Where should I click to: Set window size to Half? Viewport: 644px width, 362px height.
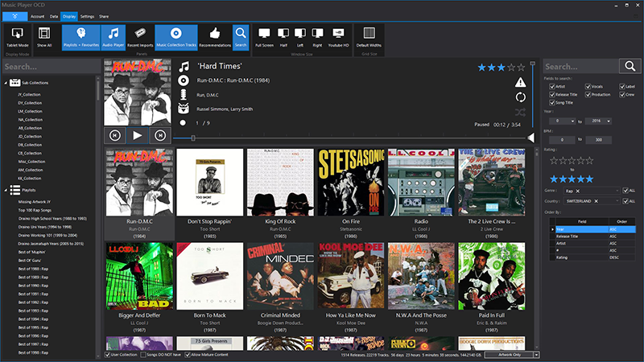point(283,37)
